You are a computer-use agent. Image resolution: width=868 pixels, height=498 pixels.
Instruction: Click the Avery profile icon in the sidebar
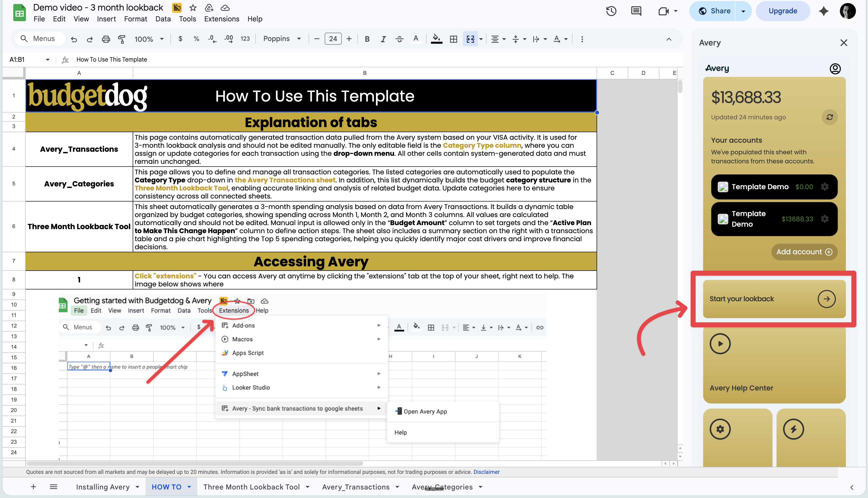pyautogui.click(x=836, y=68)
